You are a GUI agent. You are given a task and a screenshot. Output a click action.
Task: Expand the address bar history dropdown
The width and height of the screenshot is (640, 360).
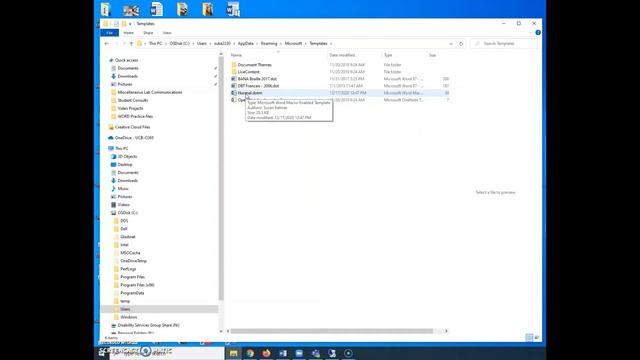coord(451,44)
